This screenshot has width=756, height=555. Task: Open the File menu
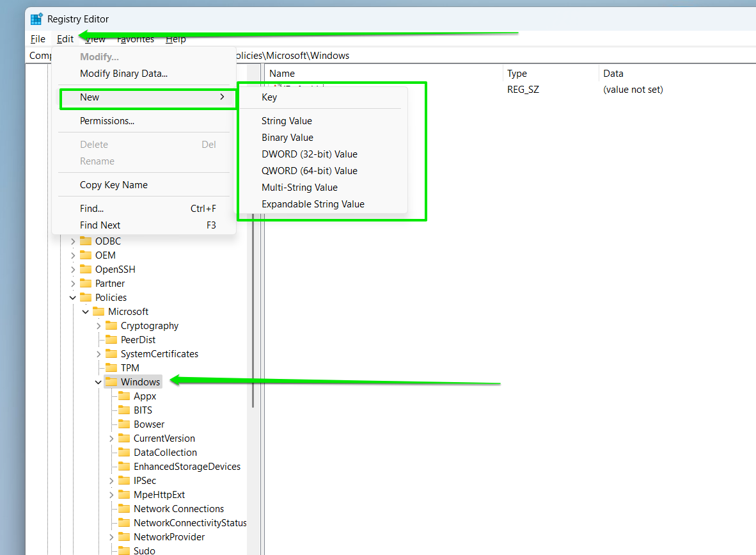[38, 39]
